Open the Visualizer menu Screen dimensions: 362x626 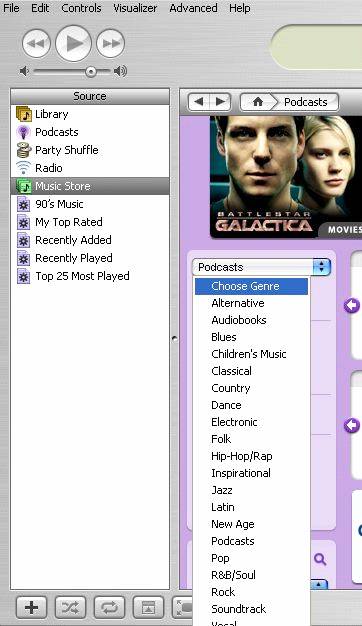[135, 8]
